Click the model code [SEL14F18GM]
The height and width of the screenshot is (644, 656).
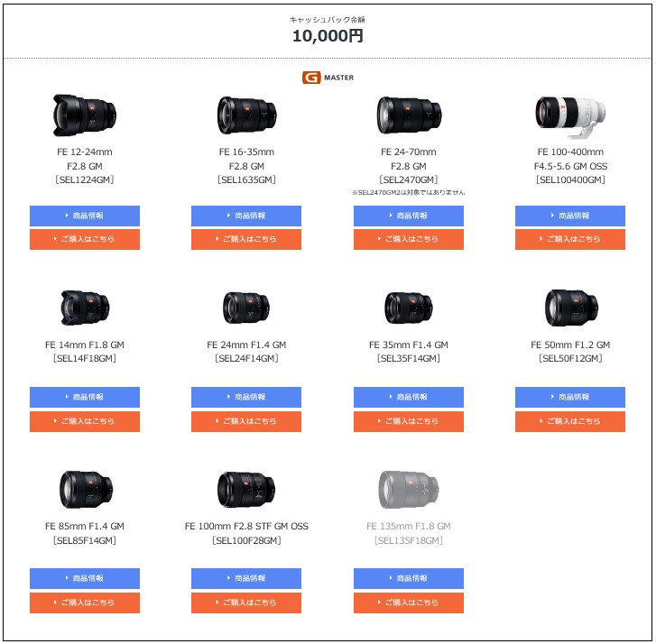click(85, 358)
